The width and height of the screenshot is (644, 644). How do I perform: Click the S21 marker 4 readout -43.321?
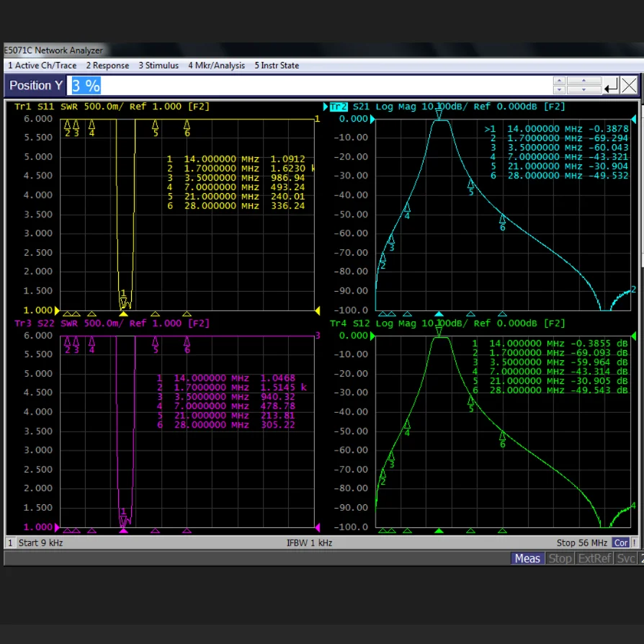point(608,157)
